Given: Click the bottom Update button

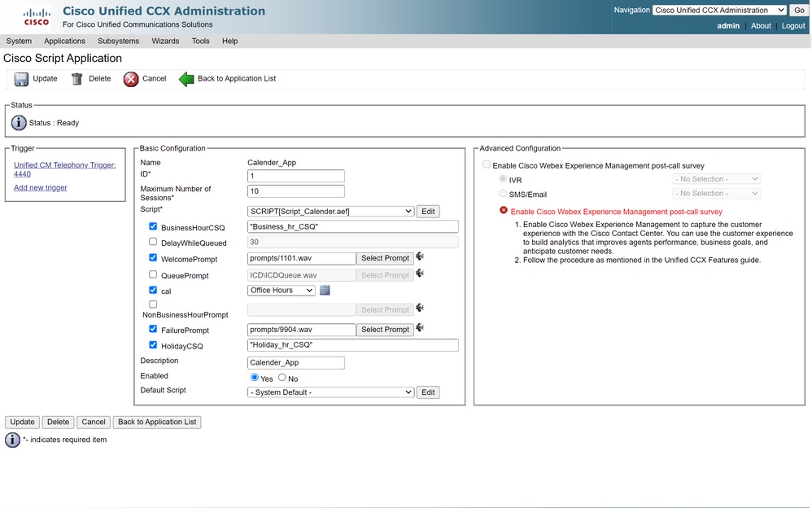Looking at the screenshot, I should [x=22, y=422].
